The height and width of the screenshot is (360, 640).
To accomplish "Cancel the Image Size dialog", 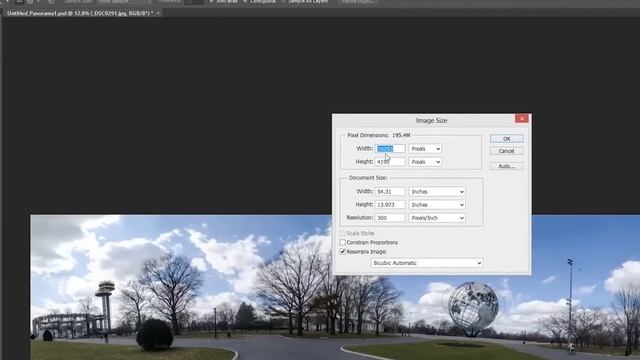I will [x=507, y=151].
